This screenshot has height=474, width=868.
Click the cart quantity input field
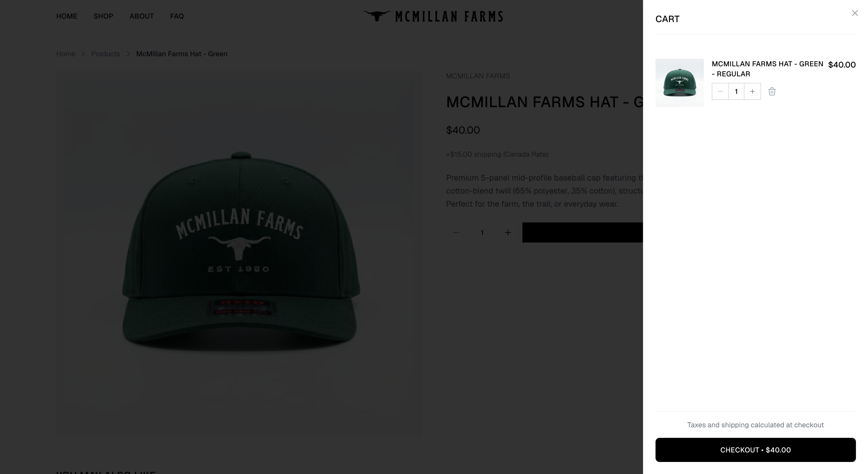click(x=736, y=91)
